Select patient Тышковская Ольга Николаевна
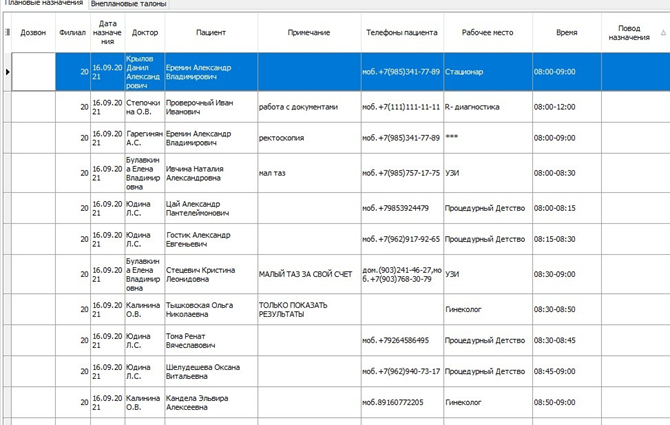The height and width of the screenshot is (425, 670). click(209, 309)
